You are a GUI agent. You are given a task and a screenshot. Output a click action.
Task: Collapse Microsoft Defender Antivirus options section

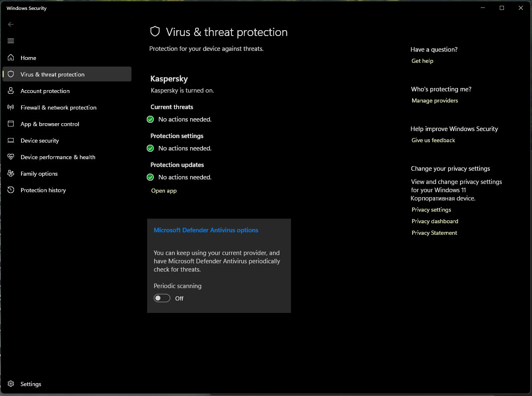point(206,230)
